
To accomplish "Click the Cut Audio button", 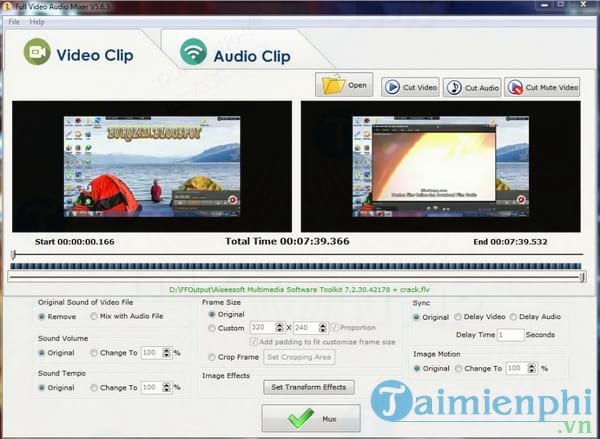I will click(472, 88).
